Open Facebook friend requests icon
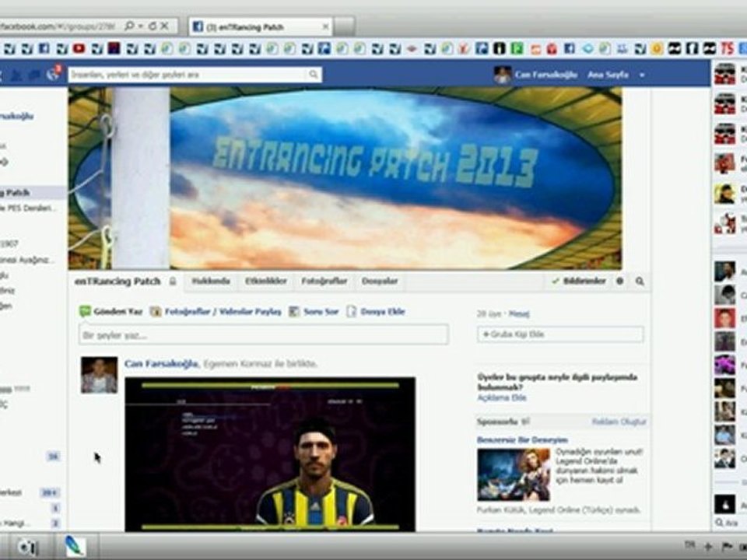747x560 pixels. click(16, 75)
